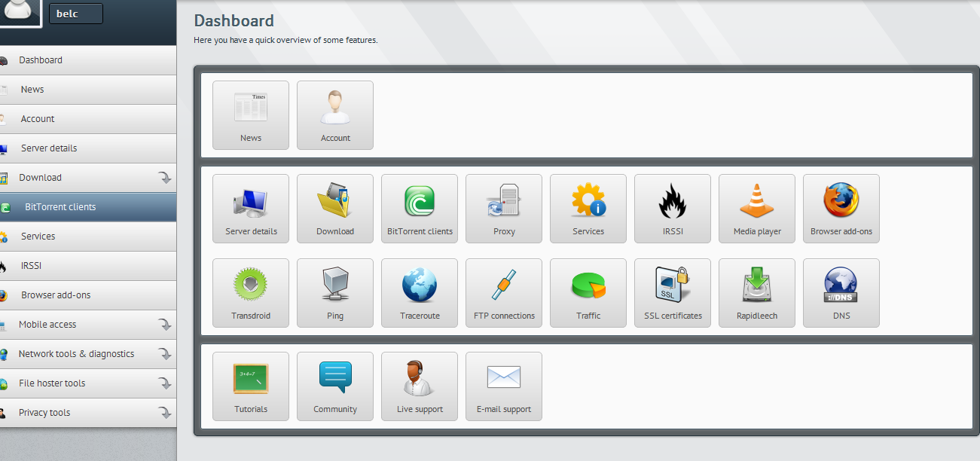Open the Server details tile
Viewport: 980px width, 461px height.
[x=251, y=209]
